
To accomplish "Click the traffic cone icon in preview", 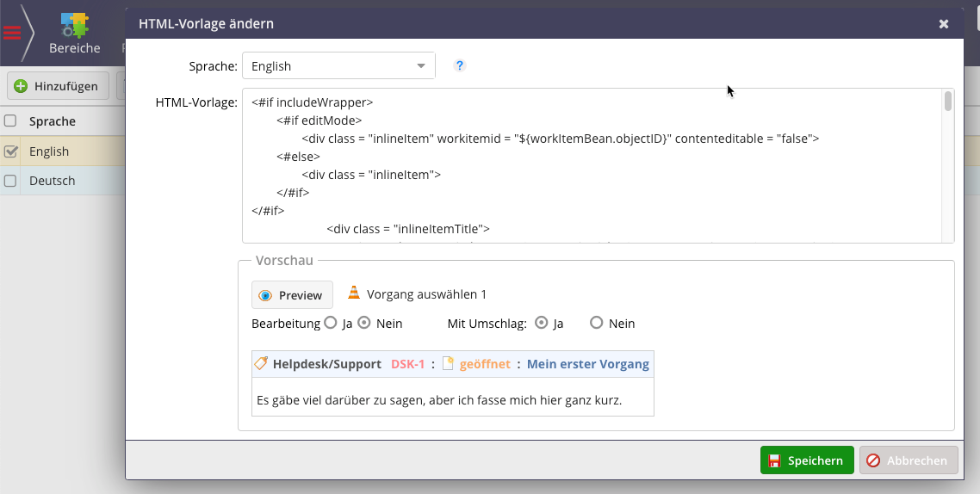I will pos(354,293).
